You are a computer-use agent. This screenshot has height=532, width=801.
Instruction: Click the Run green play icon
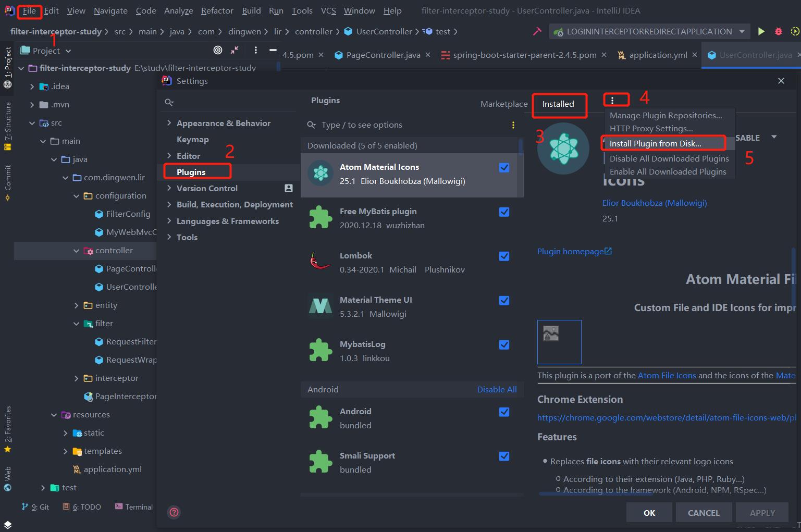(x=761, y=31)
